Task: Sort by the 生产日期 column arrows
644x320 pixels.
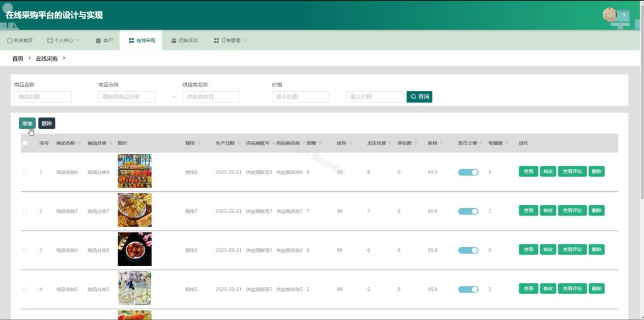Action: [238, 143]
